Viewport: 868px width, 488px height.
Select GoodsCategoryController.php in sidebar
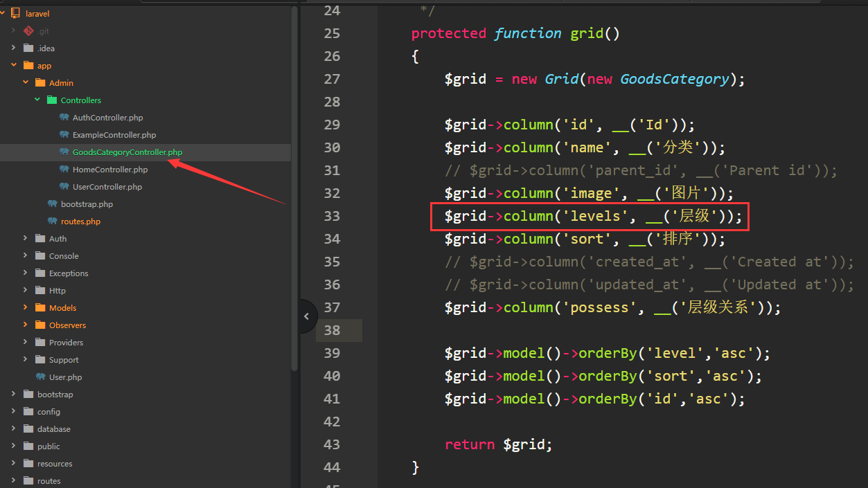127,152
